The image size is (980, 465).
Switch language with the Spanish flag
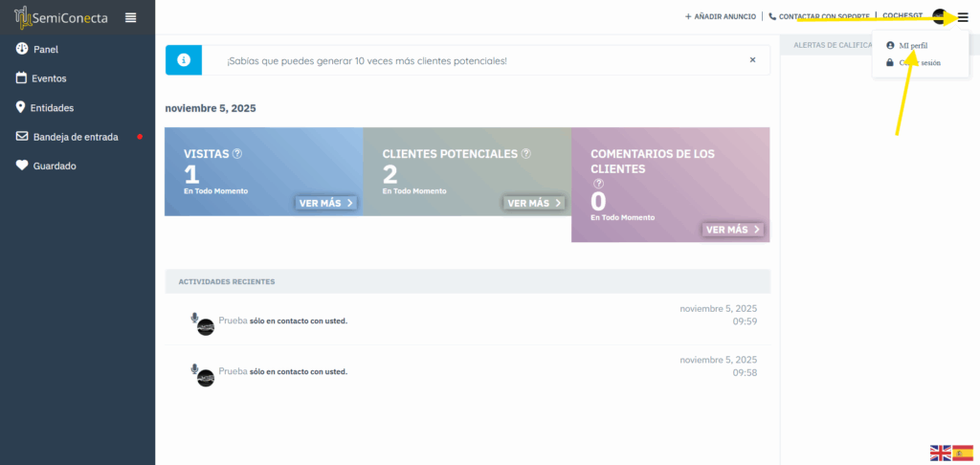[x=963, y=453]
